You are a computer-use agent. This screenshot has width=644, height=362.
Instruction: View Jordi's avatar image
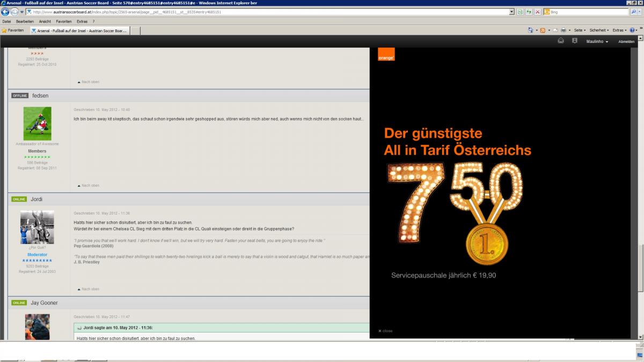pyautogui.click(x=38, y=227)
